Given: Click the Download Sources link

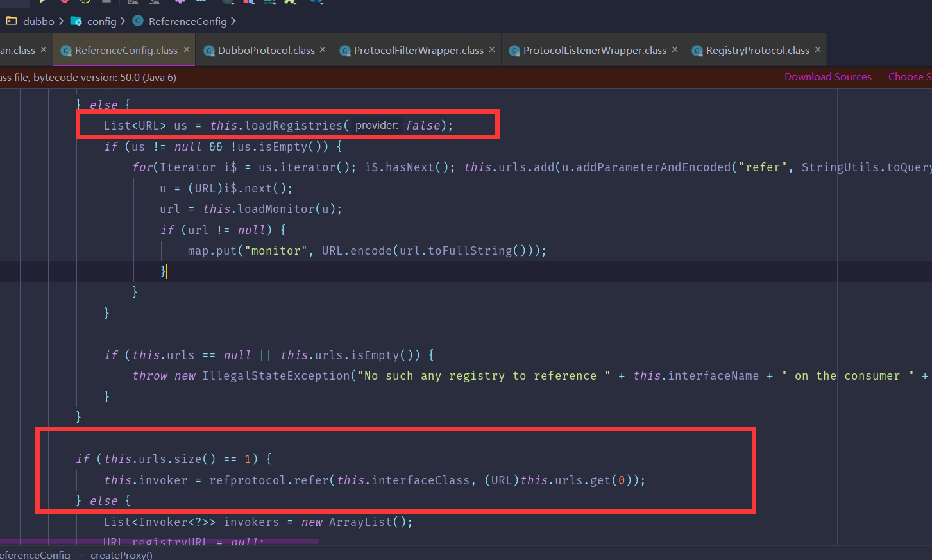Looking at the screenshot, I should tap(827, 77).
